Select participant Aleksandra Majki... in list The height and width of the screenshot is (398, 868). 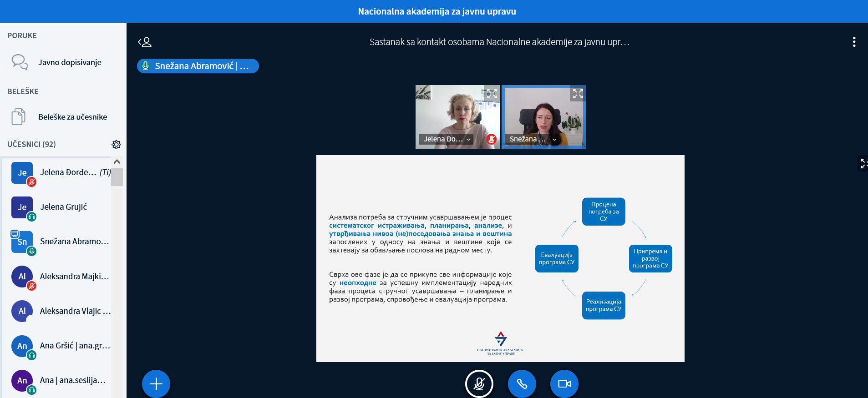click(74, 277)
